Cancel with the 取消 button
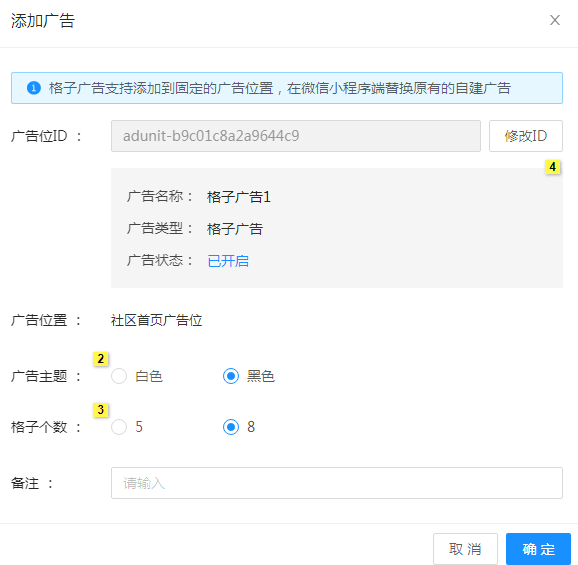Image resolution: width=578 pixels, height=565 pixels. point(465,549)
